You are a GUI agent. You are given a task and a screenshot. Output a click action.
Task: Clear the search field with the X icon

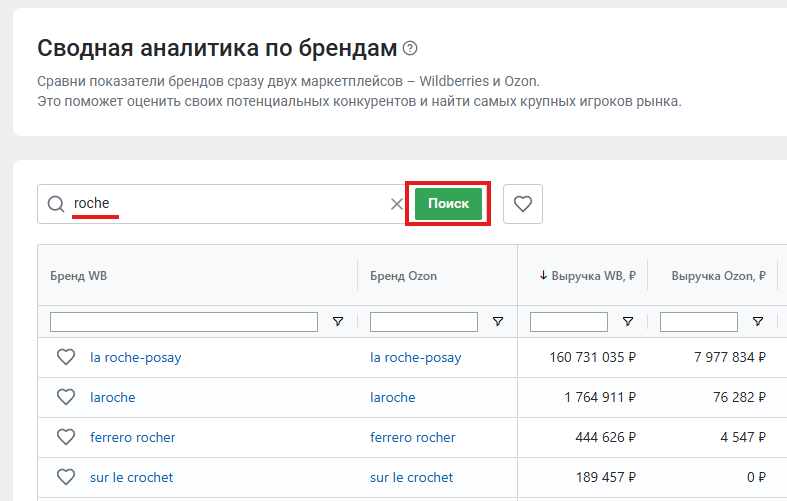pos(397,204)
